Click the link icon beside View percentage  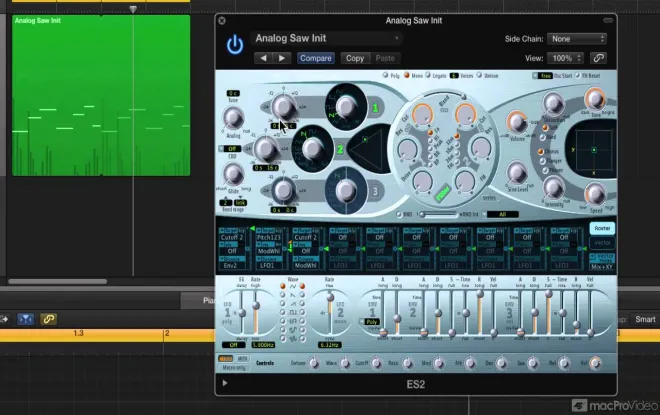click(x=598, y=58)
